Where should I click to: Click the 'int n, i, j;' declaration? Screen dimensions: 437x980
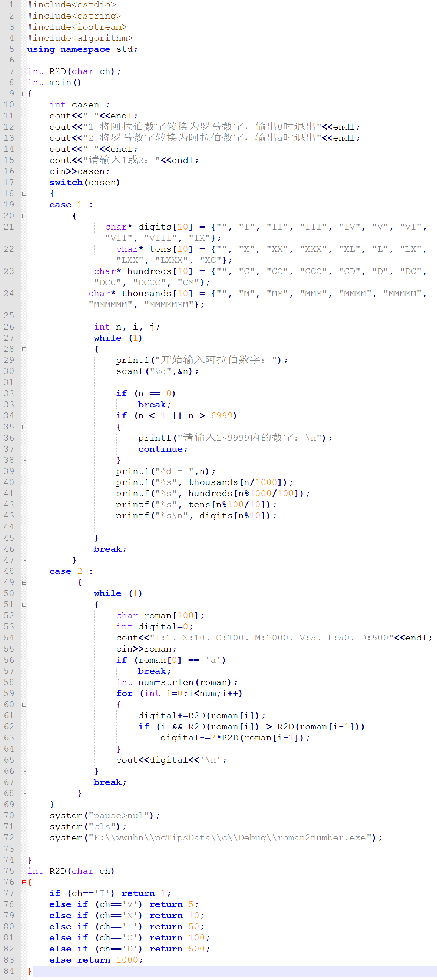pos(127,327)
